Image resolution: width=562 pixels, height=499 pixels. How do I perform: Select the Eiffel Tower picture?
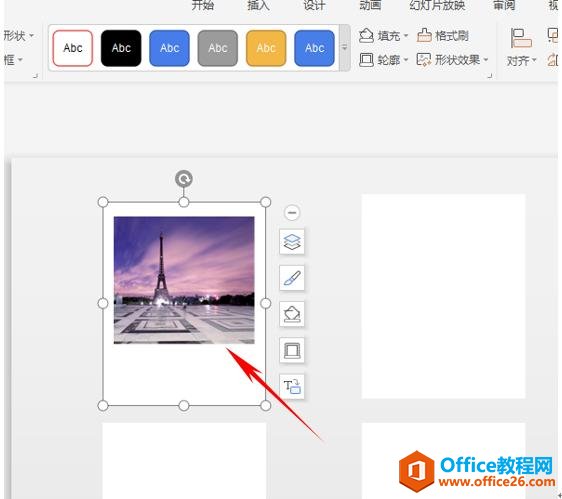[184, 280]
